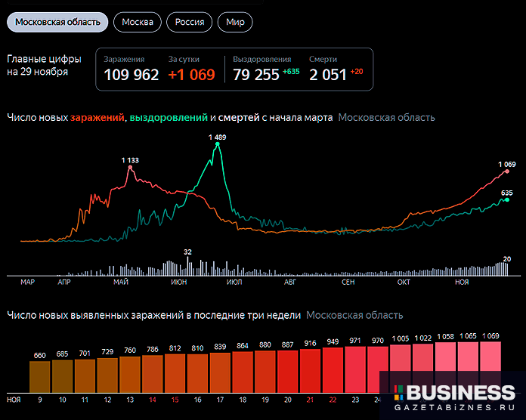Click the green 635 line endpoint
This screenshot has height=420, width=526.
[507, 199]
